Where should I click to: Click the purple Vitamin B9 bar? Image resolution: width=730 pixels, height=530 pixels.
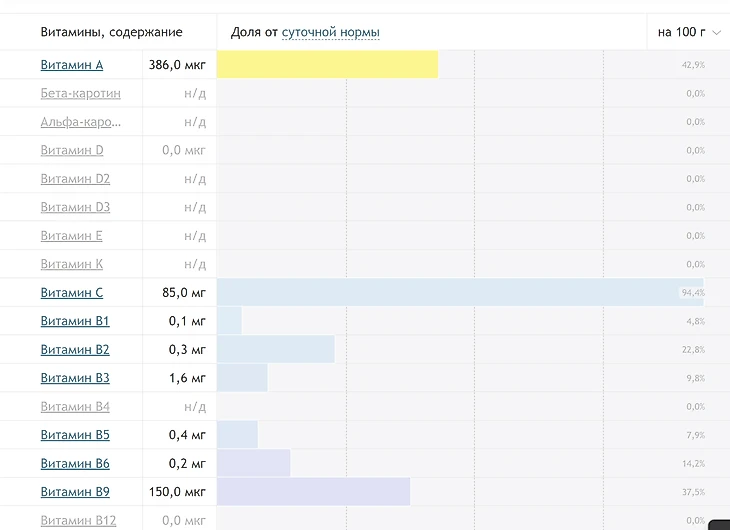313,492
